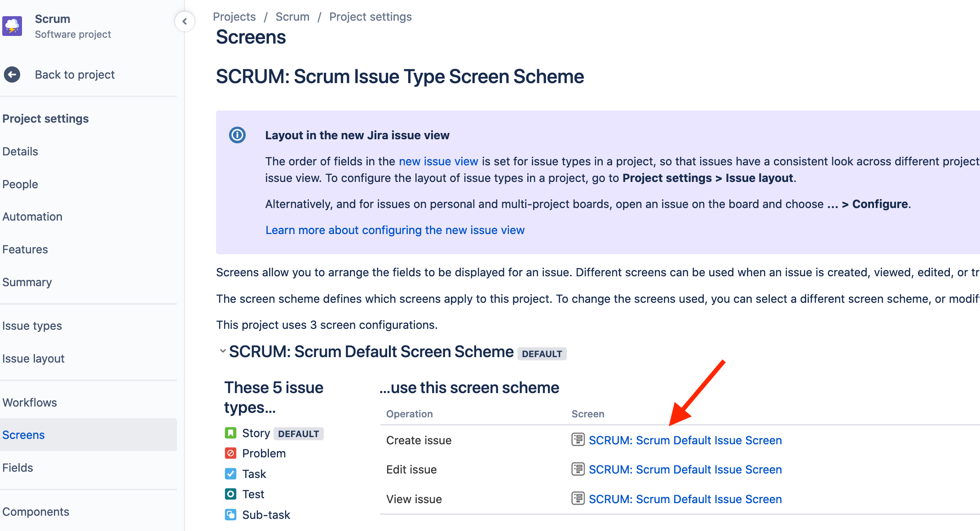Open Default Issue Screen for Edit issue
The width and height of the screenshot is (980, 531).
[685, 469]
